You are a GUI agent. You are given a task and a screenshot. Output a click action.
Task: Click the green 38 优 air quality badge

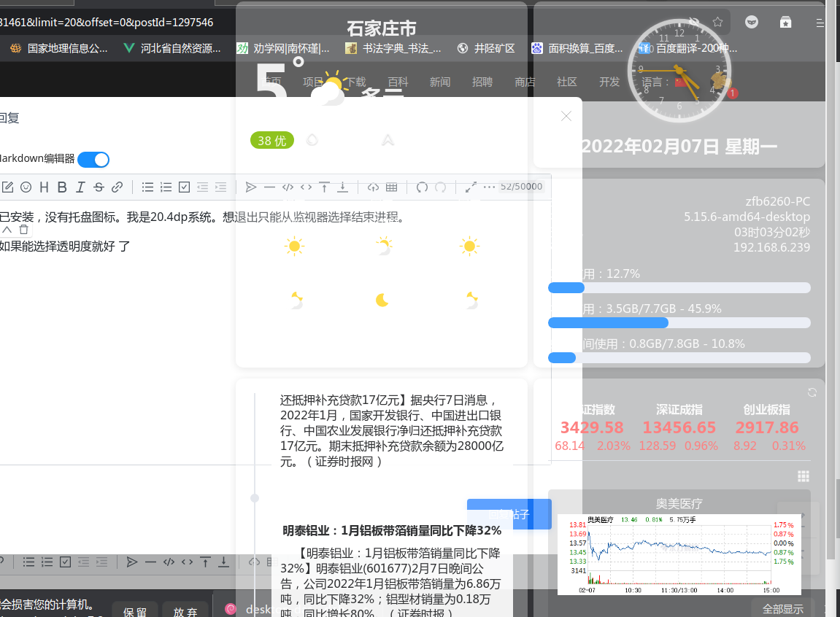pos(272,140)
